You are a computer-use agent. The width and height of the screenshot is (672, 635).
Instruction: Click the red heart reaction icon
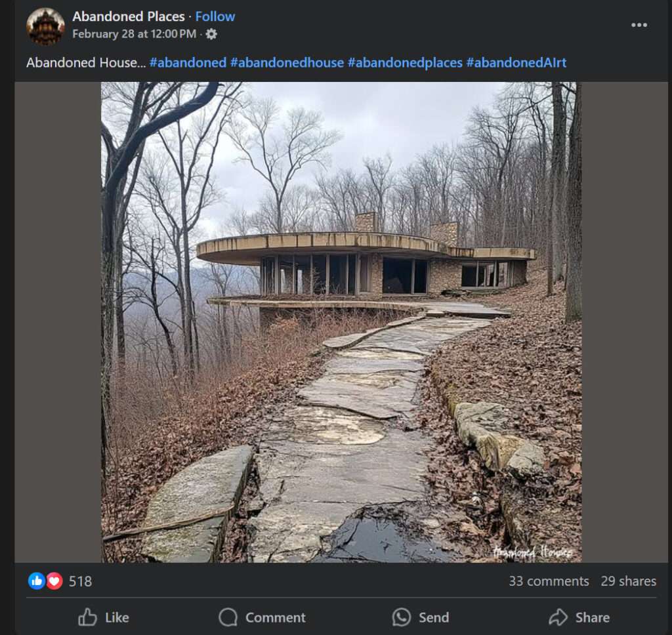(54, 581)
